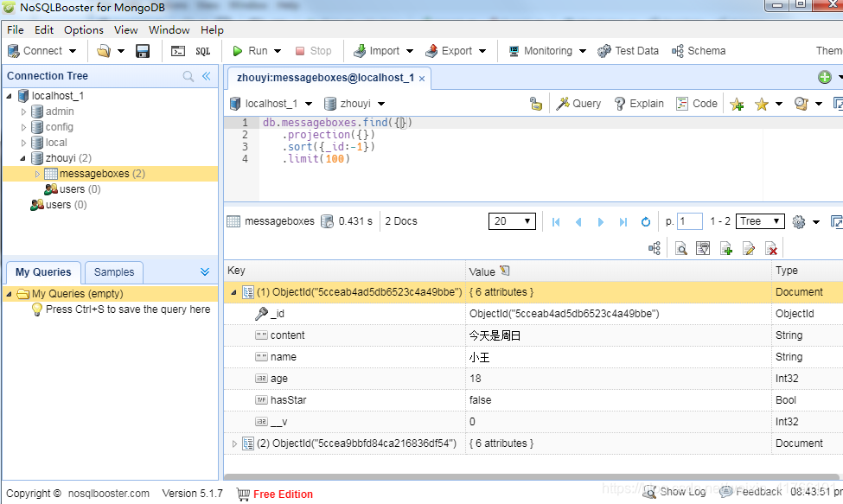Expand the config database node
843x504 pixels.
(x=23, y=127)
